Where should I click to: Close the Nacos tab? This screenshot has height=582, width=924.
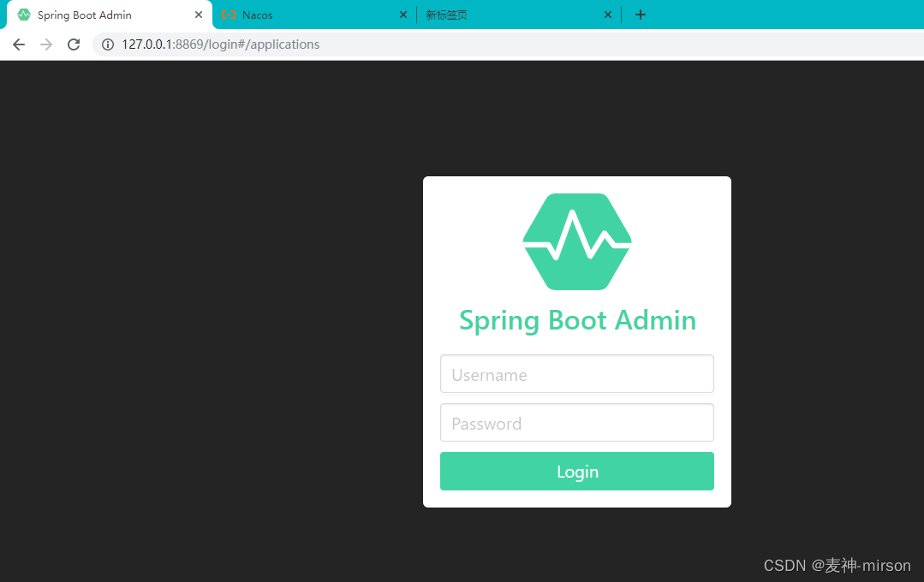[x=403, y=15]
